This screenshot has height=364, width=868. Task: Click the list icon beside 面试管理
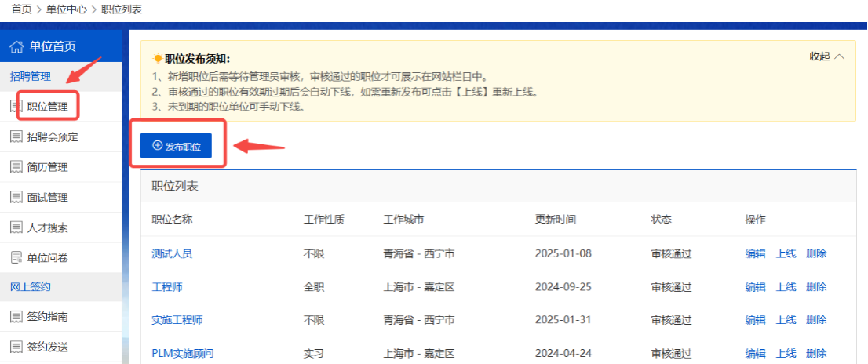[16, 198]
